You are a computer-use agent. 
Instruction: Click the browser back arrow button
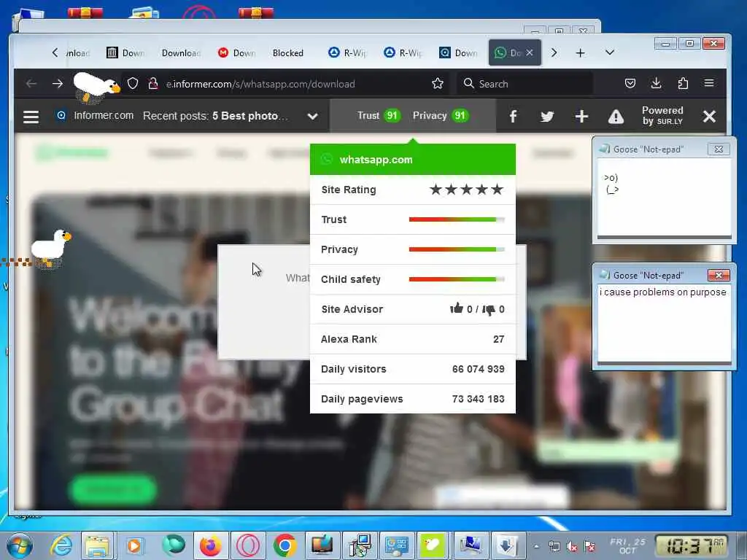pyautogui.click(x=31, y=84)
